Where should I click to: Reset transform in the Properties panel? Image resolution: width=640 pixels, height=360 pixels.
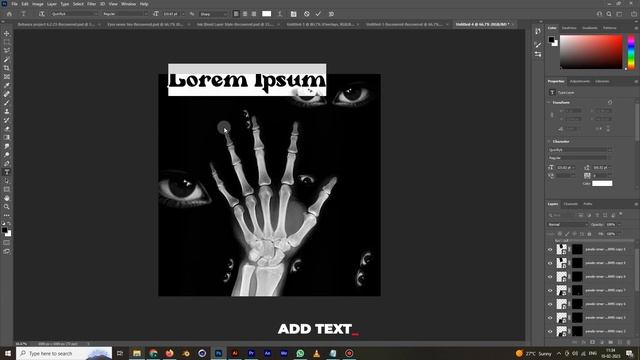pyautogui.click(x=610, y=102)
